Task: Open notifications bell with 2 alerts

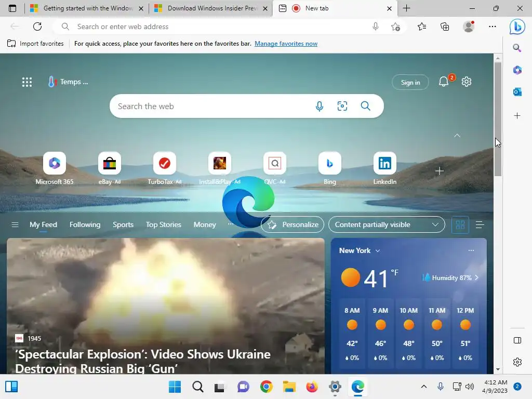Action: (444, 82)
